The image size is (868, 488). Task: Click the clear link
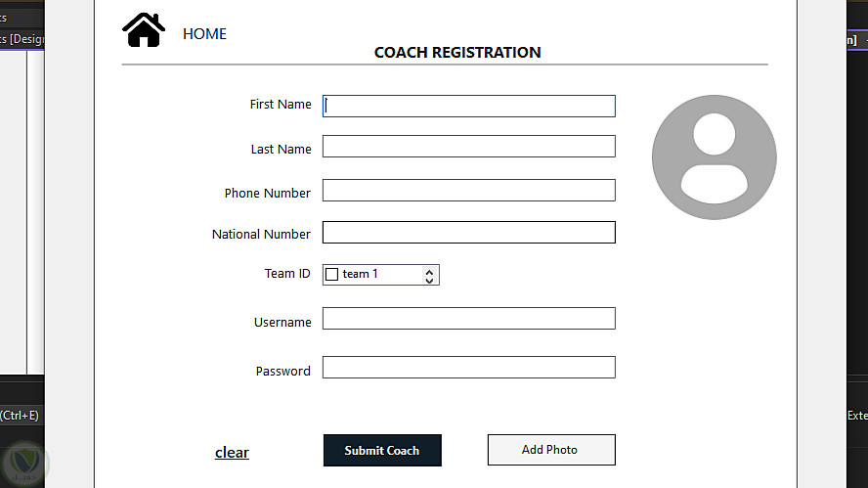(232, 453)
